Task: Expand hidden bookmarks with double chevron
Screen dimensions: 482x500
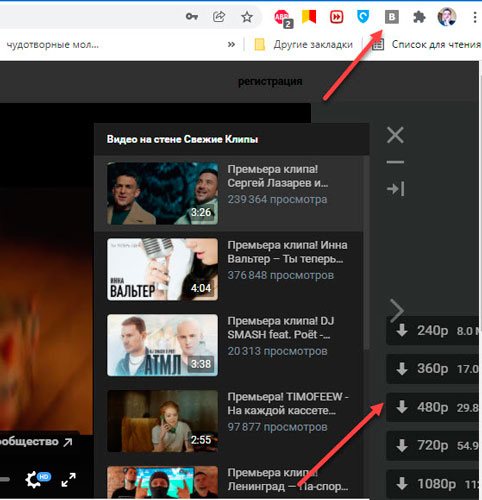Action: tap(231, 44)
